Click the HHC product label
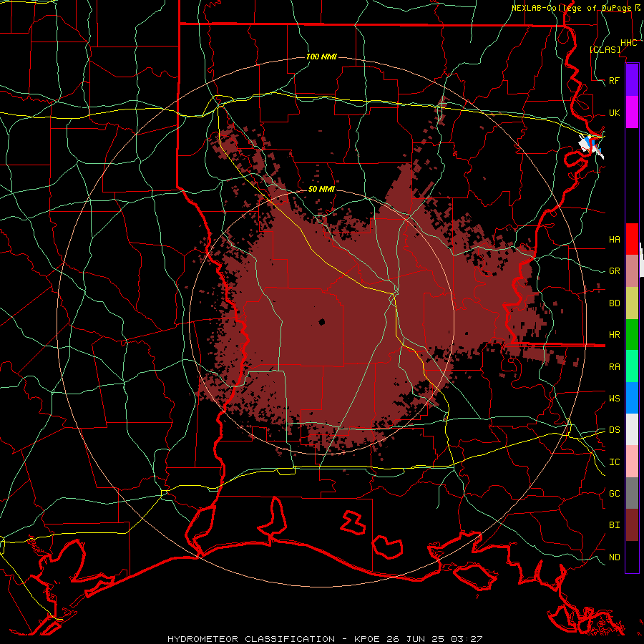 pos(628,43)
